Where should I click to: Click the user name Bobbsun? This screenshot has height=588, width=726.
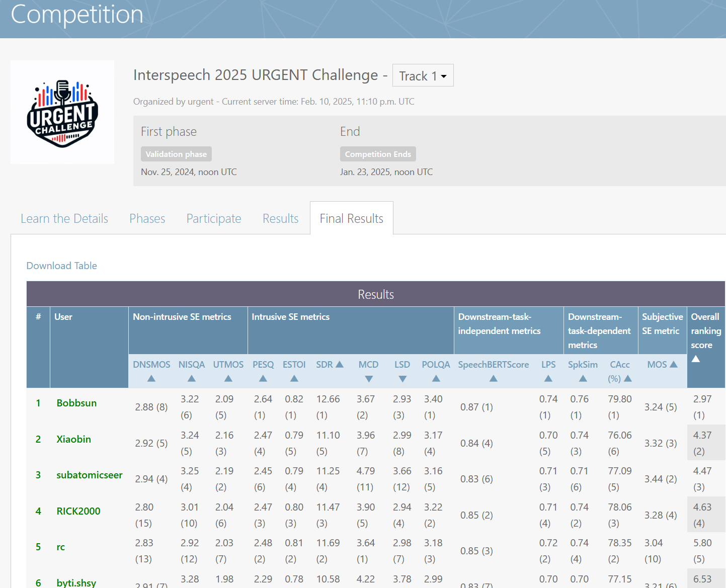pos(76,403)
